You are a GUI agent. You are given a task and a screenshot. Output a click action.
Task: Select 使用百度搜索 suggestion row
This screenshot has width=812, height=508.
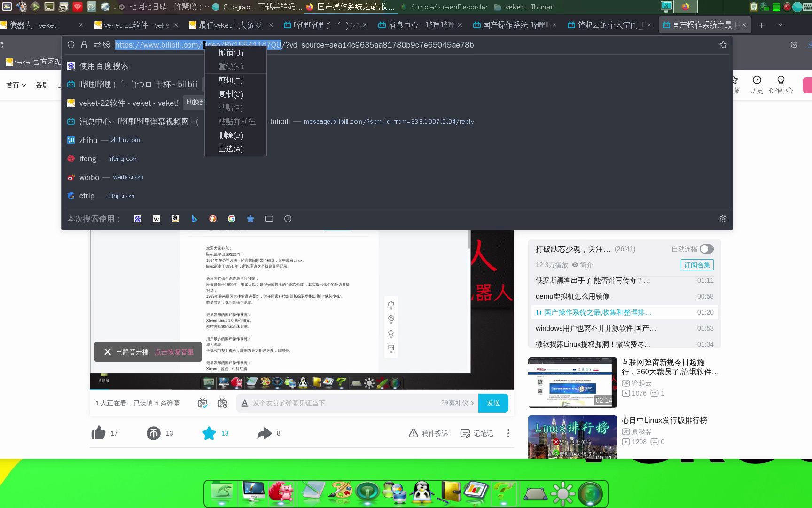click(x=397, y=66)
